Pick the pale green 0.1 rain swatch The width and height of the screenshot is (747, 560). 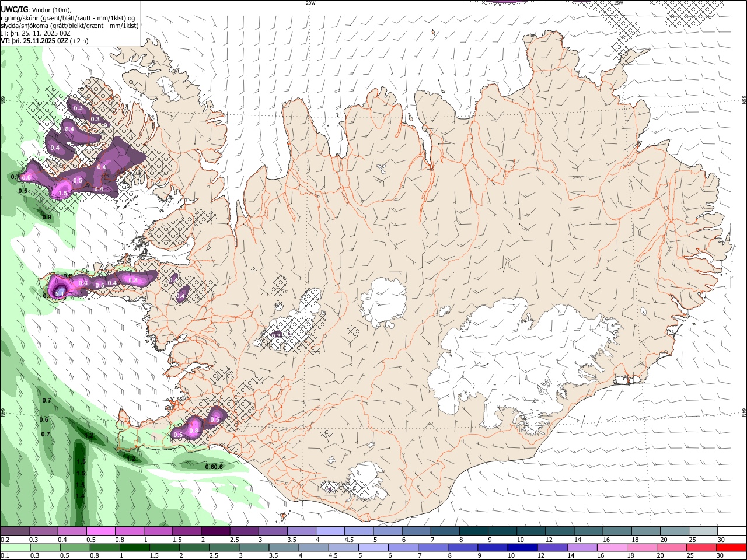point(15,547)
